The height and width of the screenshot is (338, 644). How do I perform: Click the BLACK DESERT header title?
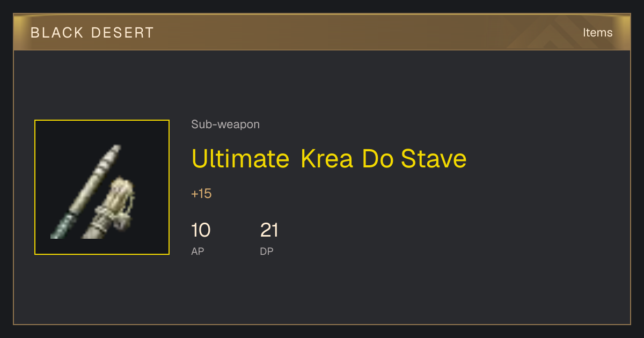tap(92, 33)
